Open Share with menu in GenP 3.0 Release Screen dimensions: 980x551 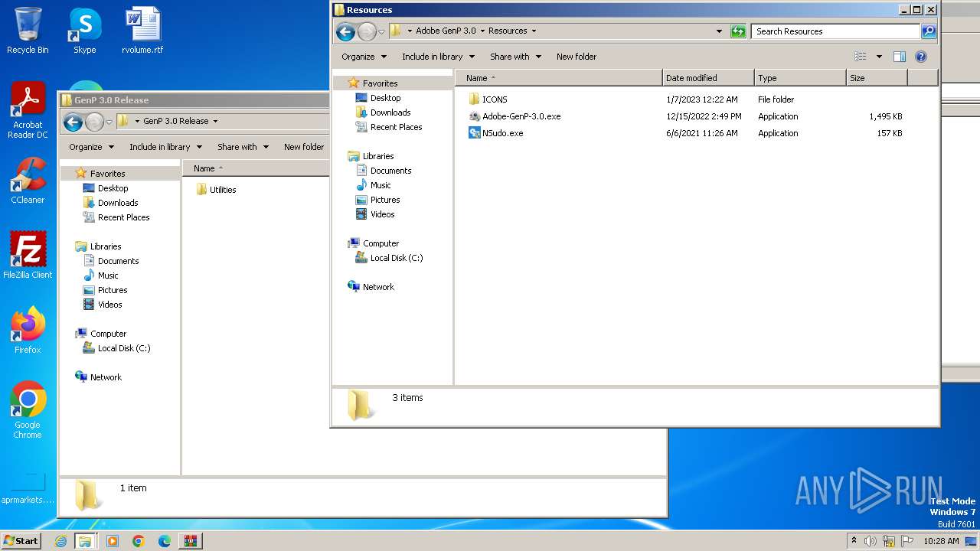243,147
